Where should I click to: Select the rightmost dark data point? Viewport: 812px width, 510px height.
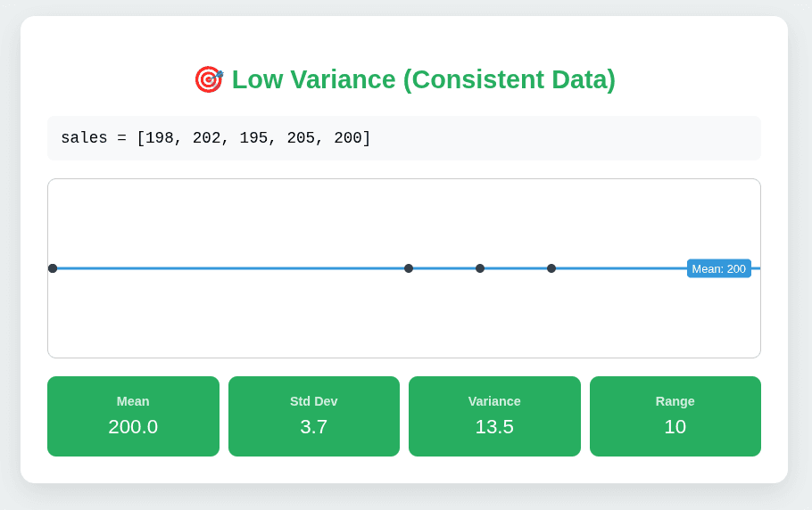(x=551, y=268)
